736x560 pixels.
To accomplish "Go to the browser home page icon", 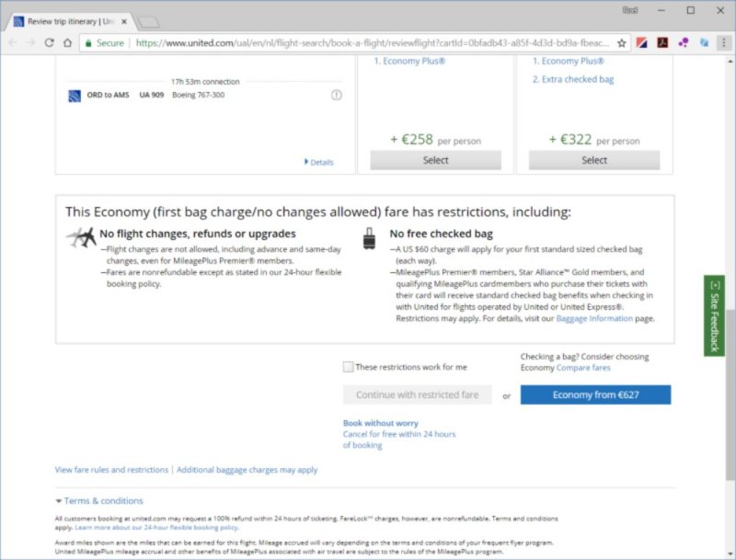I will [x=67, y=42].
